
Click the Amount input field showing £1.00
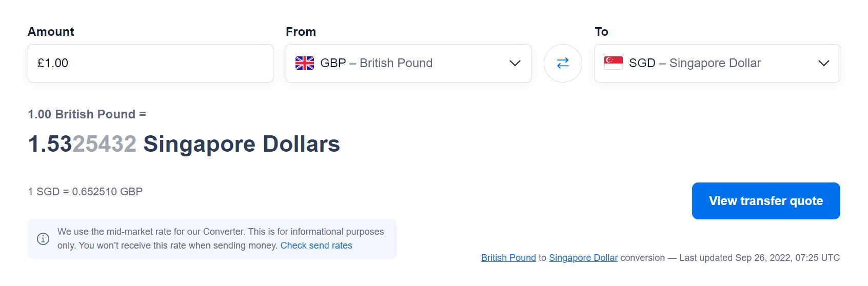(150, 63)
